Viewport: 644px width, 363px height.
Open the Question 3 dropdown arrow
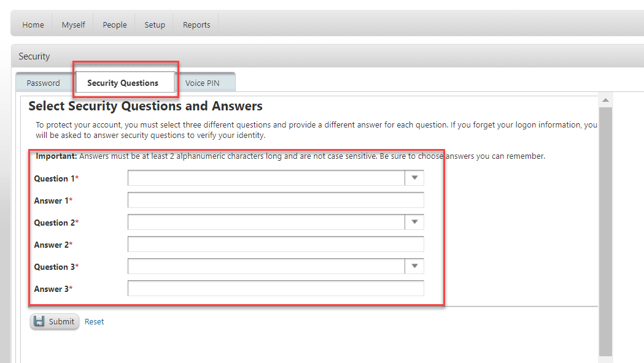point(414,266)
